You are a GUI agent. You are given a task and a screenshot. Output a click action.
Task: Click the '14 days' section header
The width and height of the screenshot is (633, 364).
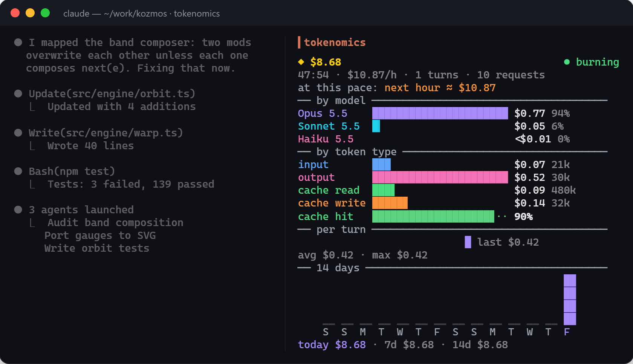[x=338, y=268]
